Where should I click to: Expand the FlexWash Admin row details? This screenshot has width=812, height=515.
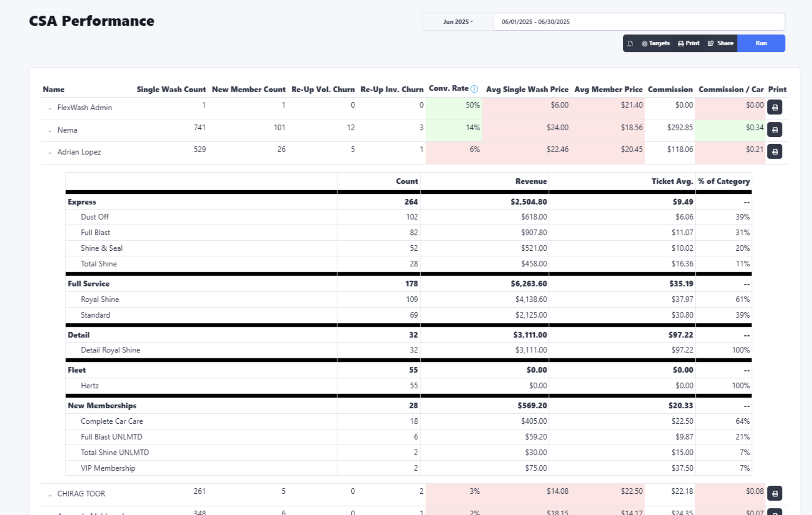pos(50,108)
